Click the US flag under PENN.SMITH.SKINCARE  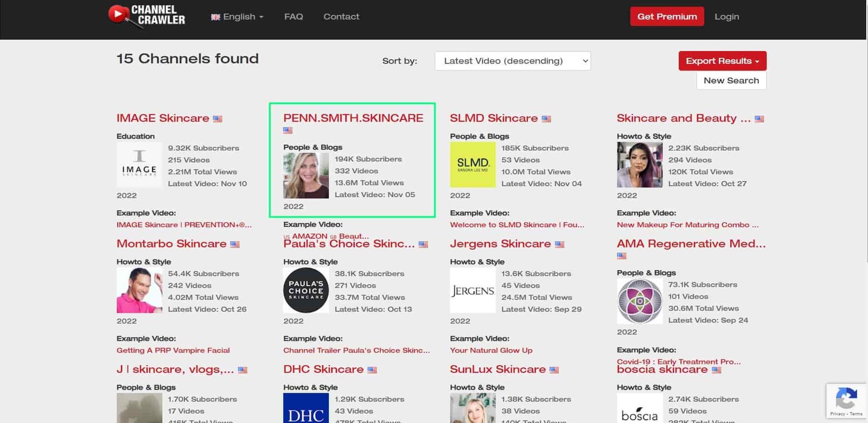coord(288,130)
